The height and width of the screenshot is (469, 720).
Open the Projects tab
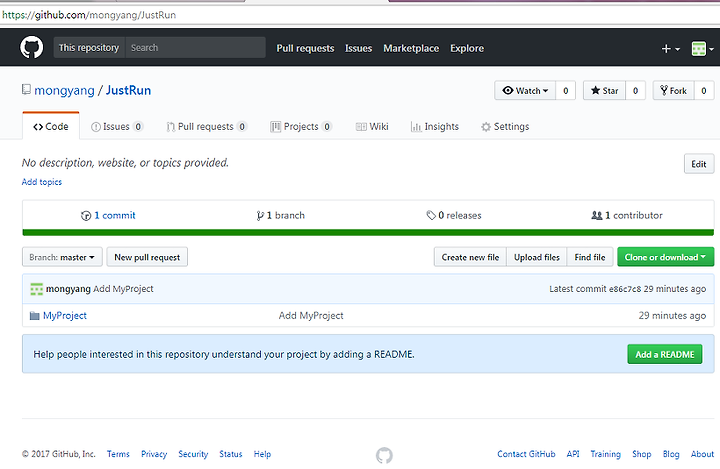coord(301,126)
